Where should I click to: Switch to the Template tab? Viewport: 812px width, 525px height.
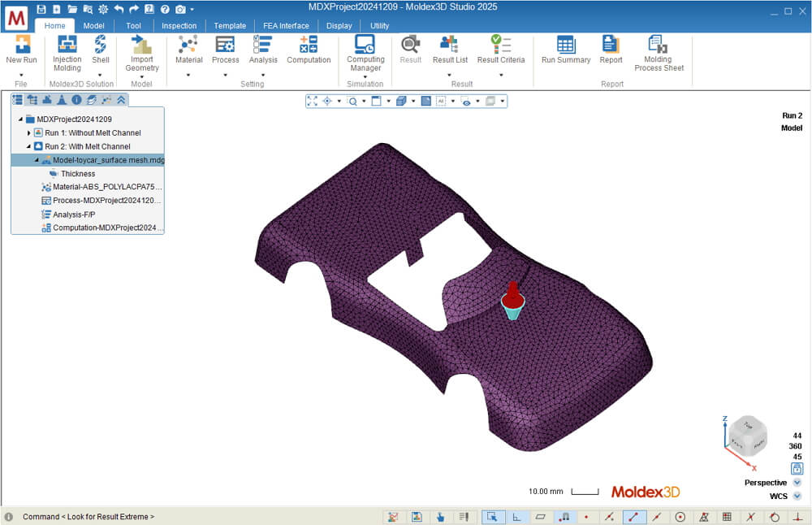click(x=230, y=25)
